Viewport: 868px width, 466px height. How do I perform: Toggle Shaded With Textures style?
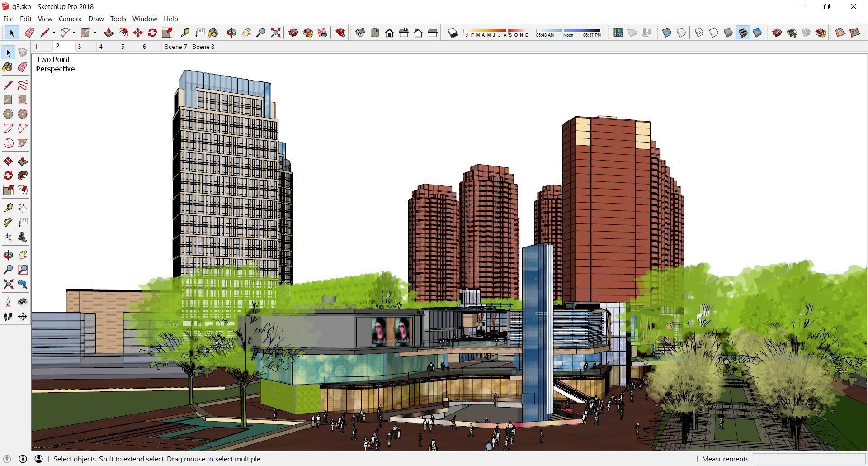743,33
